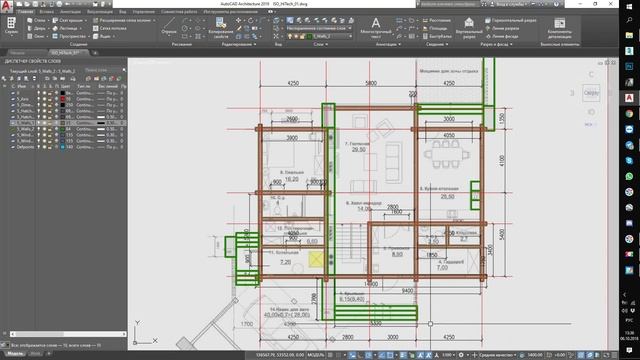Toggle freeze sun for layer S_Axis
This screenshot has height=360, width=640.
pyautogui.click(x=44, y=99)
